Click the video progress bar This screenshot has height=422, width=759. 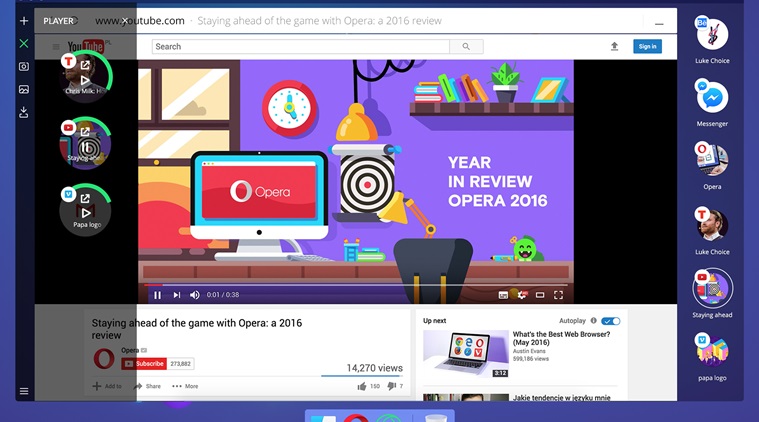pyautogui.click(x=355, y=285)
